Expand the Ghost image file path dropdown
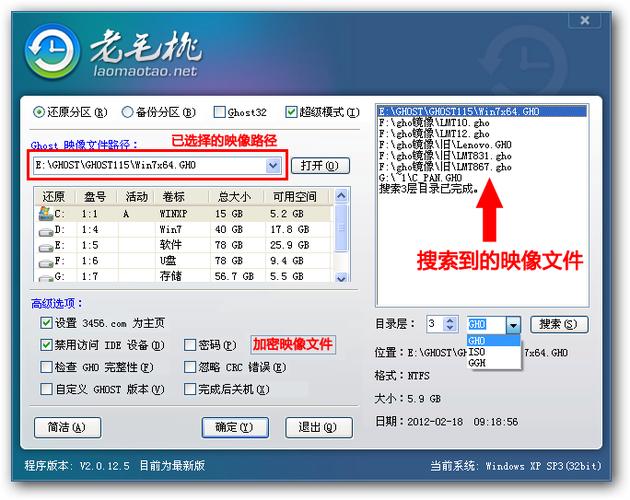Viewport: 630px width, 500px height. pyautogui.click(x=273, y=165)
